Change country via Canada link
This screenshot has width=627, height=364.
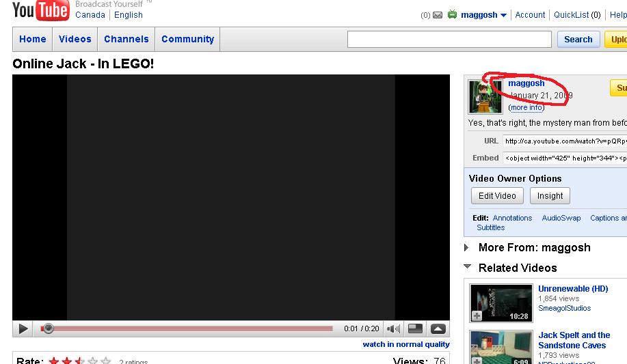90,15
